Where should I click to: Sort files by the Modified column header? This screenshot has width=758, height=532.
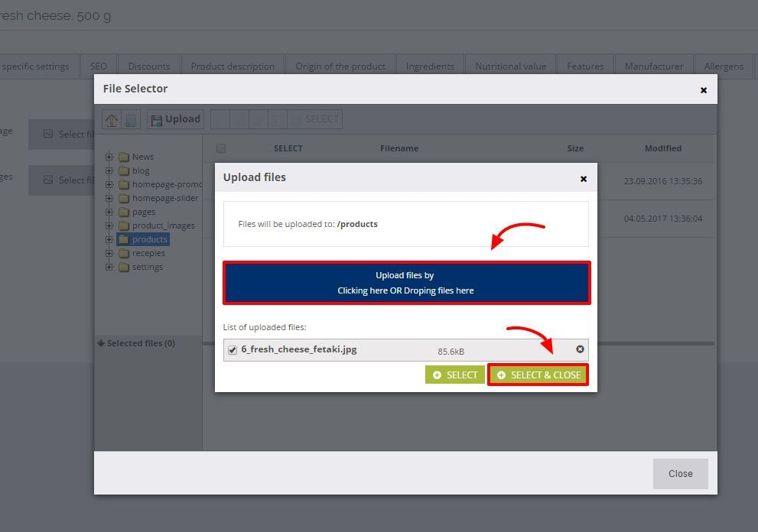click(662, 148)
